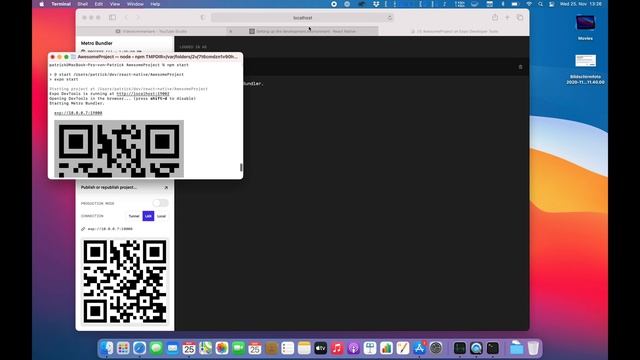Open Music from the Dock
Viewport: 640px width, 360px height.
point(337,348)
